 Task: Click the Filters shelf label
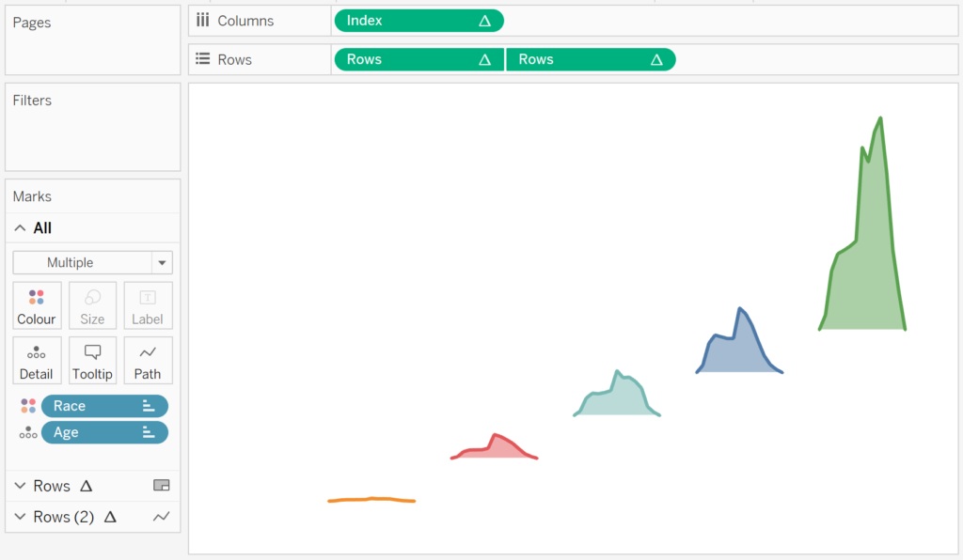(x=32, y=101)
